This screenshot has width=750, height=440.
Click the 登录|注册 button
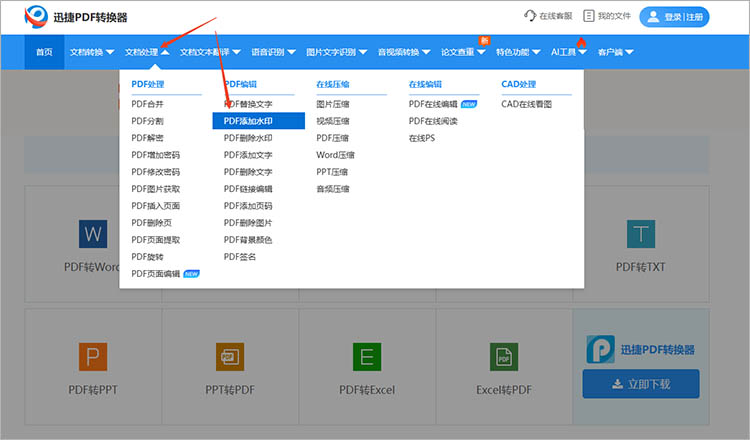(x=674, y=17)
